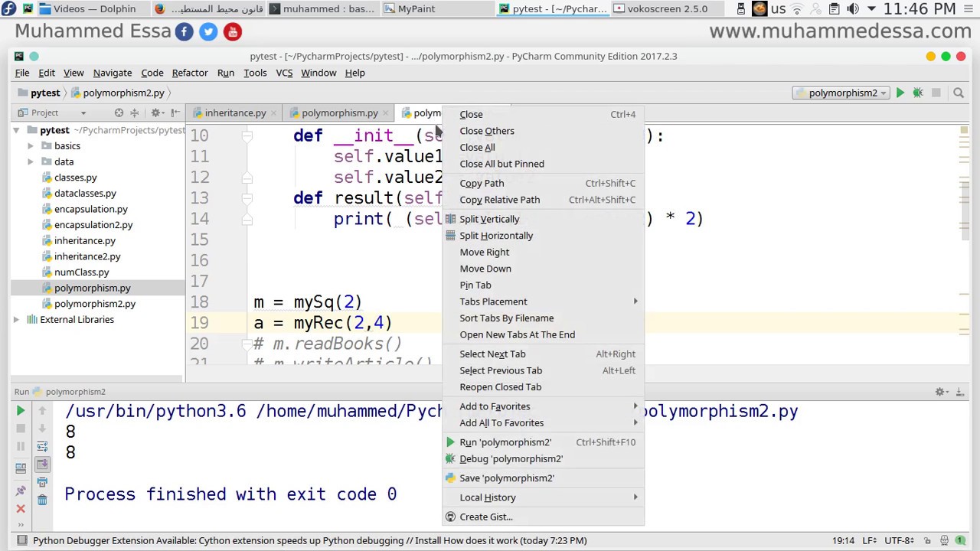Toggle scroll to end in Run console
The height and width of the screenshot is (551, 980).
[x=42, y=464]
